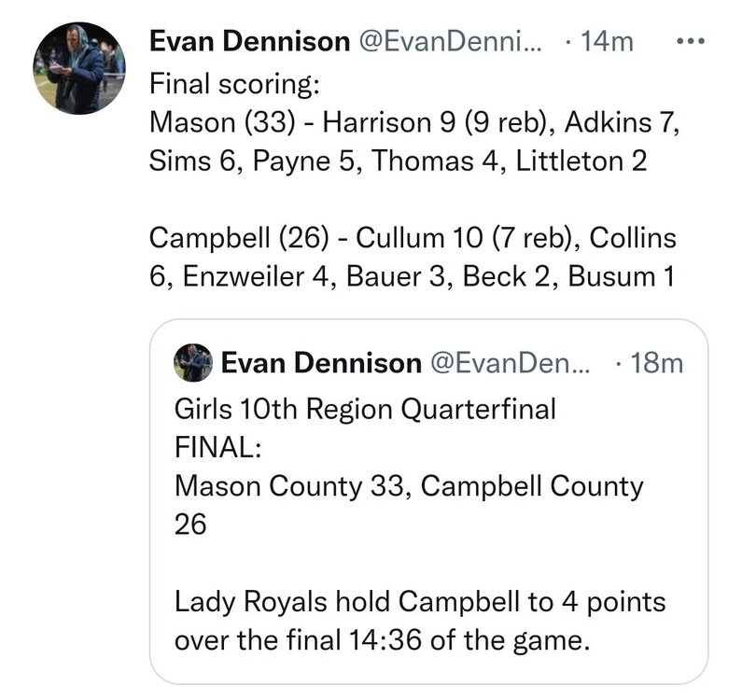
Task: Open the 14m timestamp link
Action: point(607,41)
